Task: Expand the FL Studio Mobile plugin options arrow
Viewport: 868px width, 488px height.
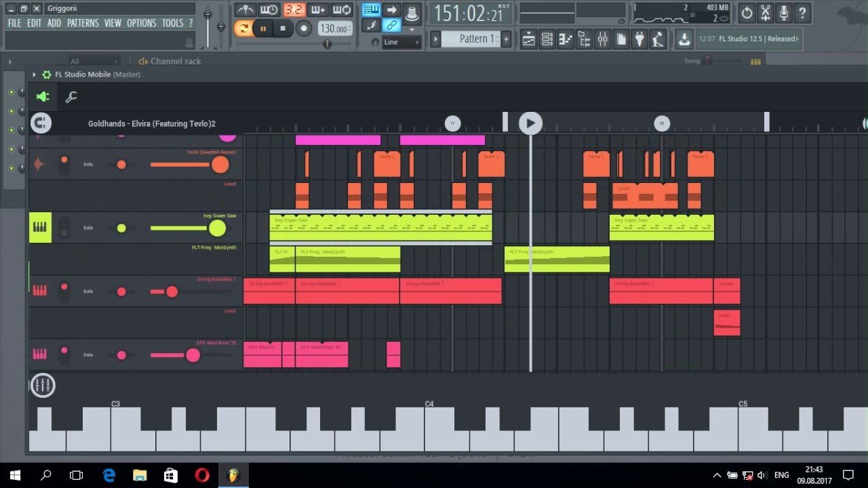Action: [34, 75]
